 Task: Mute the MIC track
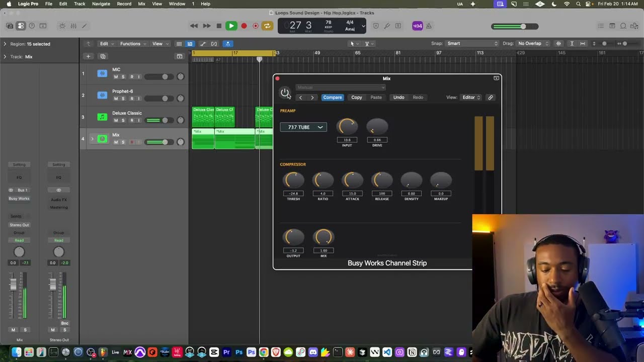point(116,77)
